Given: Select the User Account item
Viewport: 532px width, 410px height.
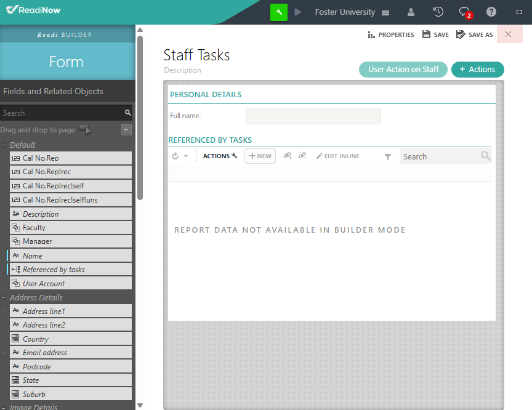Looking at the screenshot, I should point(71,283).
